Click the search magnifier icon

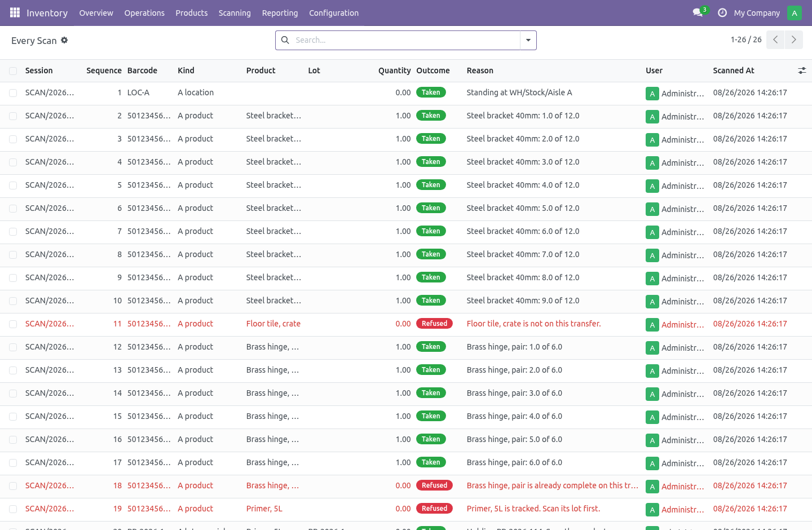tap(285, 40)
